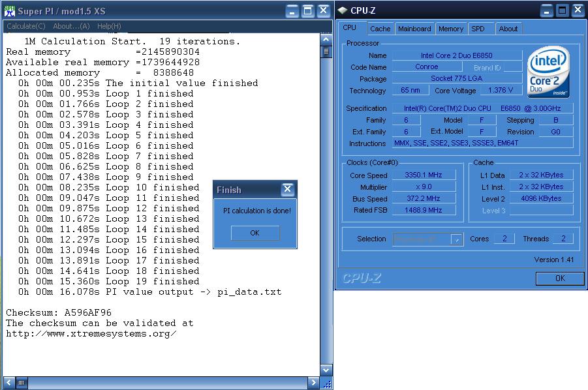588x390 pixels.
Task: Minimize the Super PI window
Action: point(292,11)
